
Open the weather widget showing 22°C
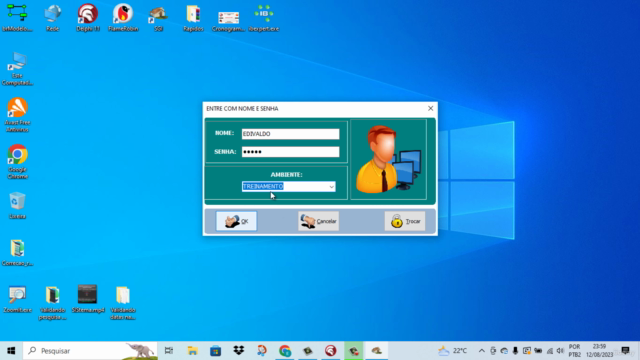click(x=452, y=351)
